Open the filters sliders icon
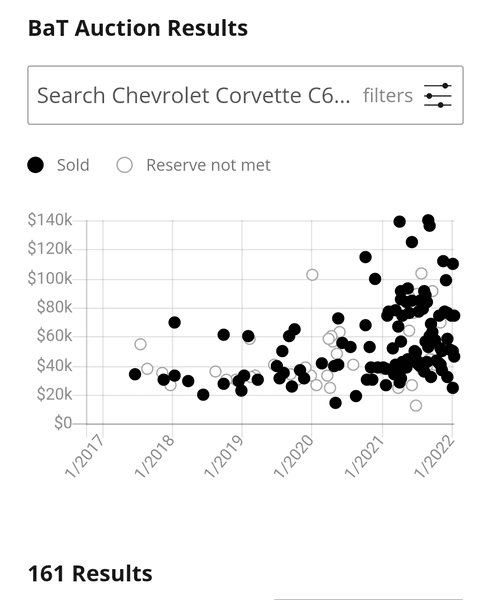 [438, 95]
